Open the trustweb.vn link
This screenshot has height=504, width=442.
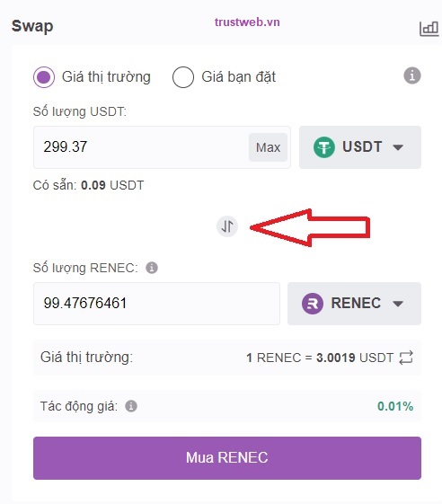[x=247, y=22]
